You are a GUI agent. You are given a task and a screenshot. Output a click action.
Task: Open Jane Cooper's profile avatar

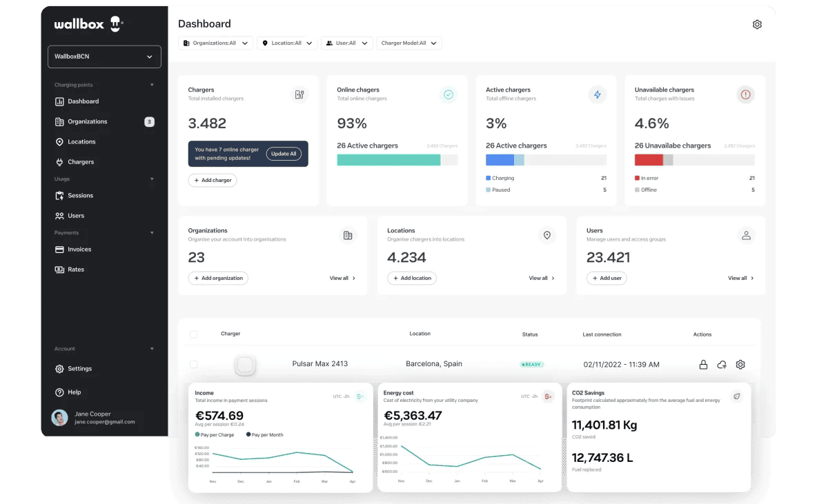(59, 418)
